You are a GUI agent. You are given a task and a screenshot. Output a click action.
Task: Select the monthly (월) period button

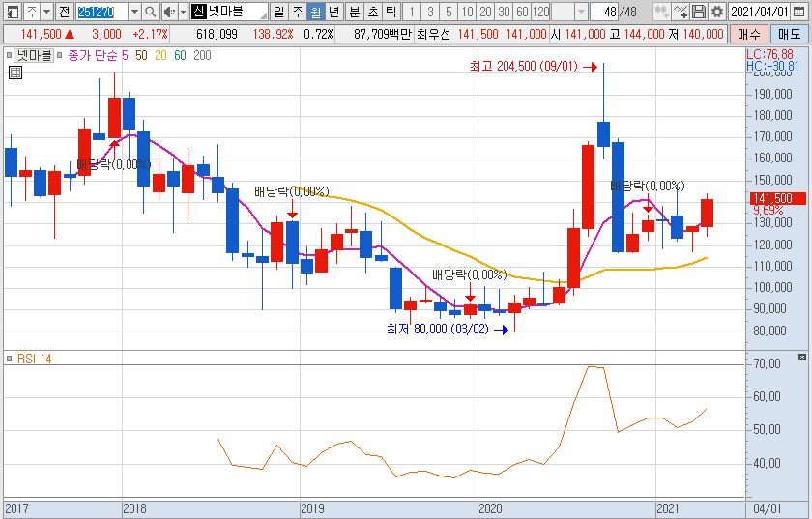pyautogui.click(x=316, y=12)
